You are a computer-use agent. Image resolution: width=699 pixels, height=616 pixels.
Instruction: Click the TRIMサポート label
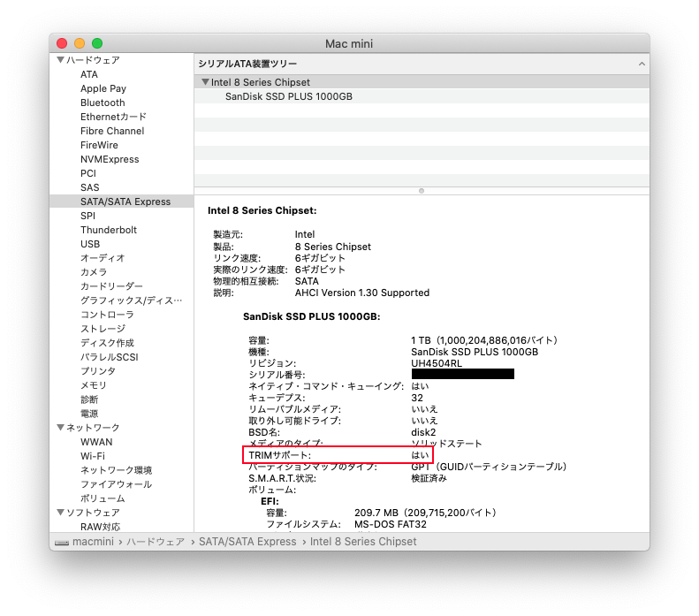[x=280, y=455]
